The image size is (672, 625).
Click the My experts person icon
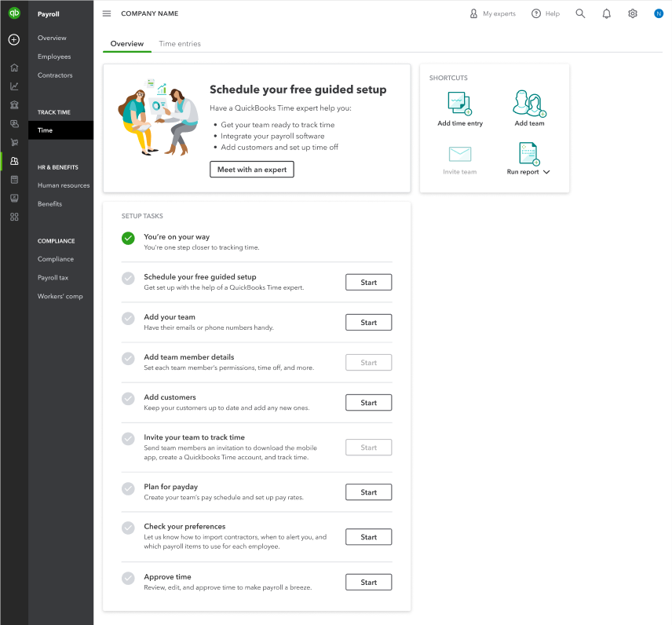[473, 13]
